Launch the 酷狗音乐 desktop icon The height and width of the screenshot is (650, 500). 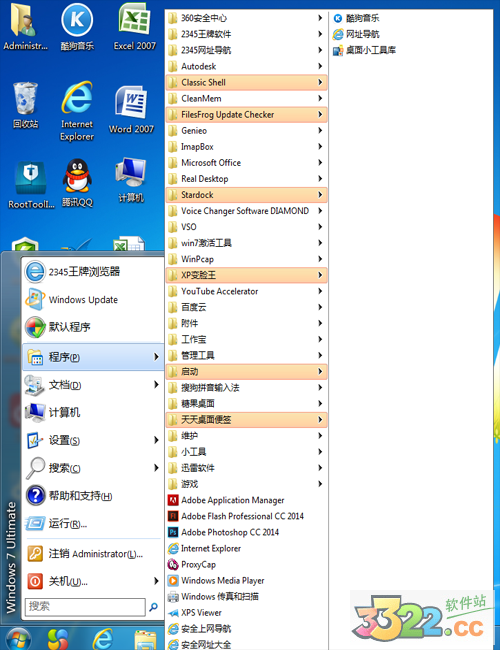pos(77,27)
